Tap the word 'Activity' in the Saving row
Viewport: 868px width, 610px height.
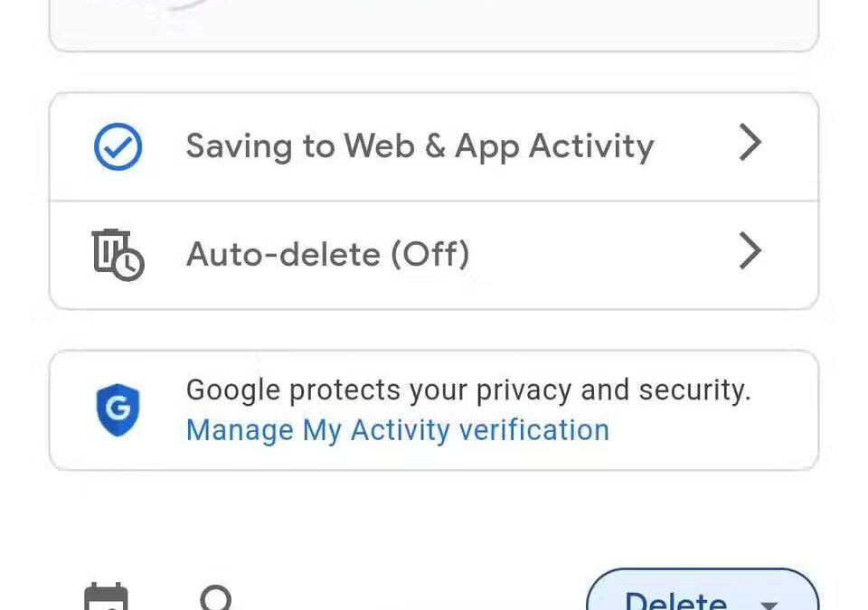click(x=590, y=146)
